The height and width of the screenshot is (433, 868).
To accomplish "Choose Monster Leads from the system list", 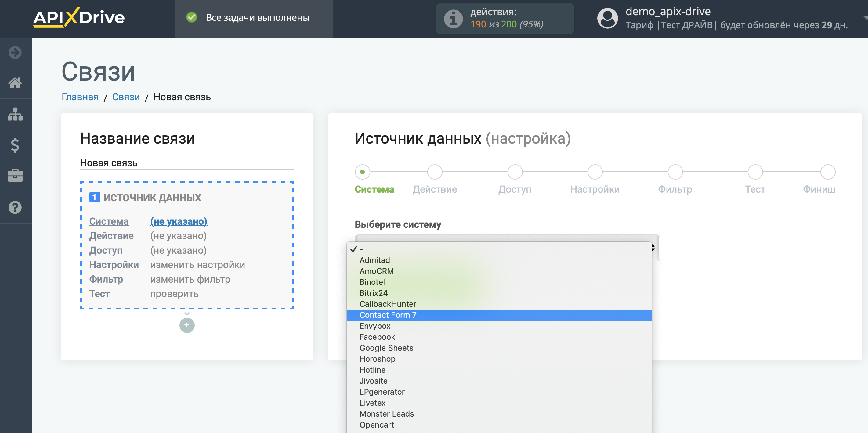I will coord(499,414).
